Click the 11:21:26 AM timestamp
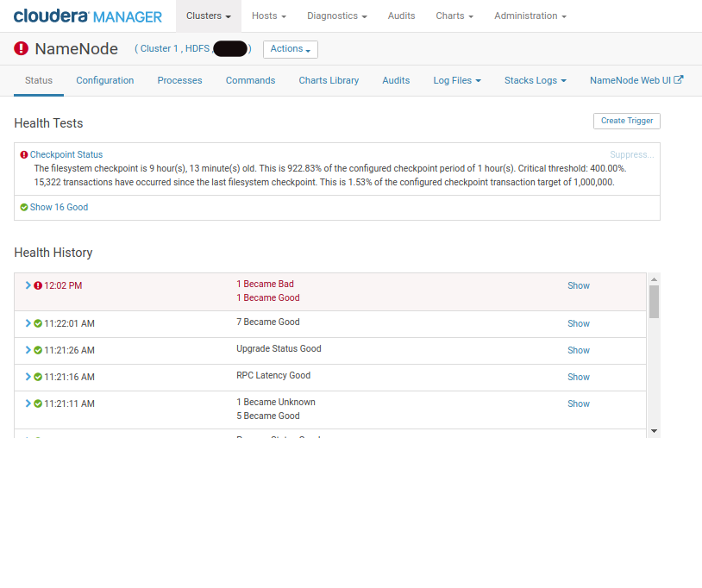This screenshot has width=702, height=588. pyautogui.click(x=69, y=350)
